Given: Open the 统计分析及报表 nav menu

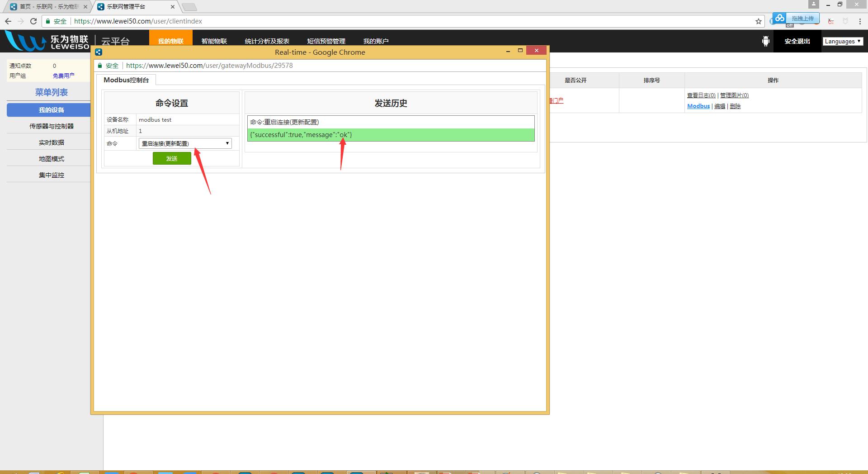Looking at the screenshot, I should coord(267,41).
